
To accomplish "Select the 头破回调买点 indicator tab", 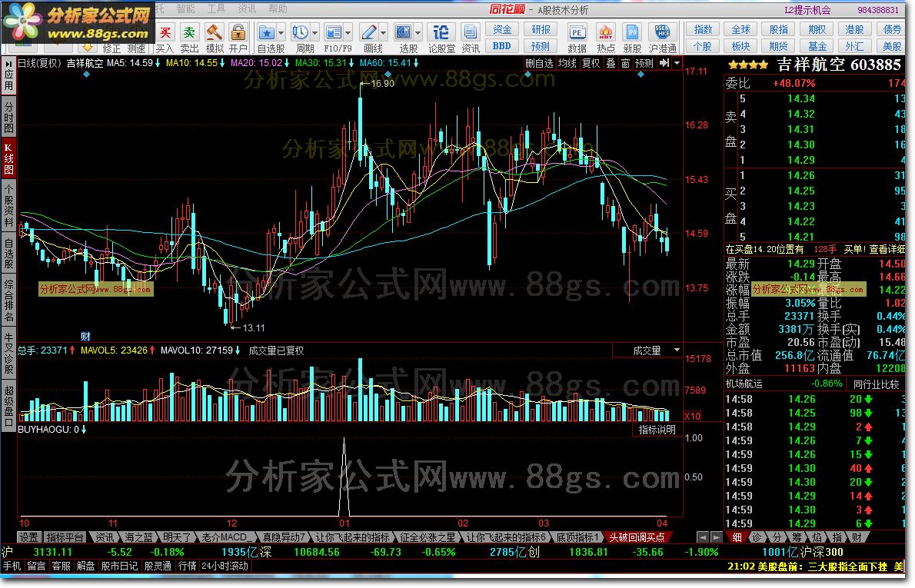I will 637,537.
